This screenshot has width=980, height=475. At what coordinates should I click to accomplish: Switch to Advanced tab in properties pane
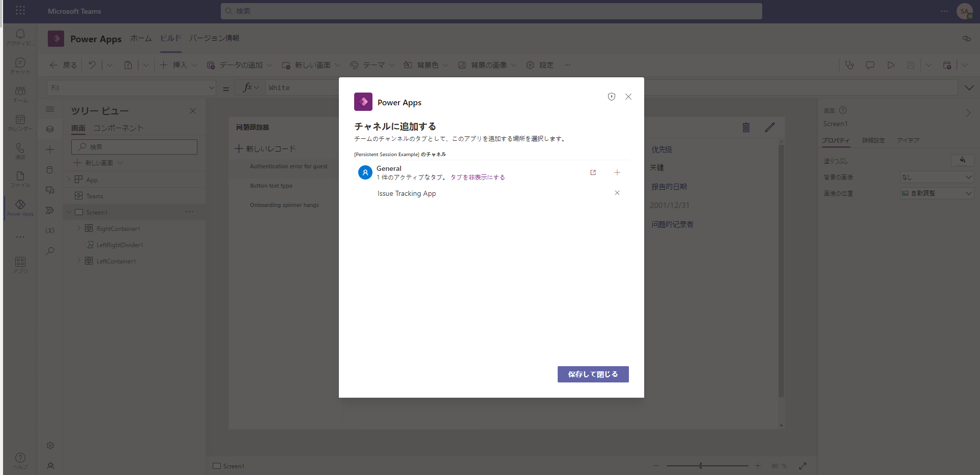[x=874, y=140]
